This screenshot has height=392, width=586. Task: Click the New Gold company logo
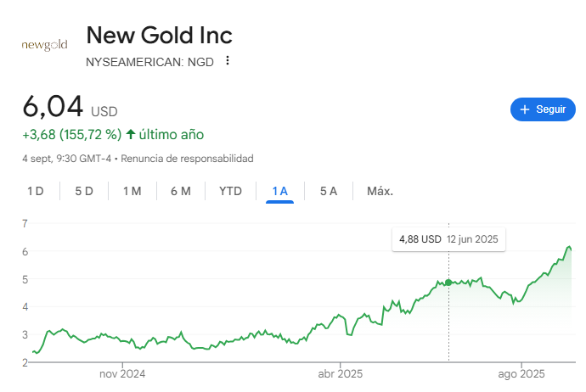point(44,45)
